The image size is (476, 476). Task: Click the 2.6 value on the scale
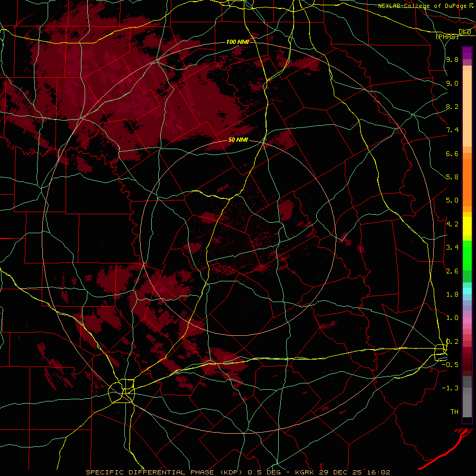[452, 271]
